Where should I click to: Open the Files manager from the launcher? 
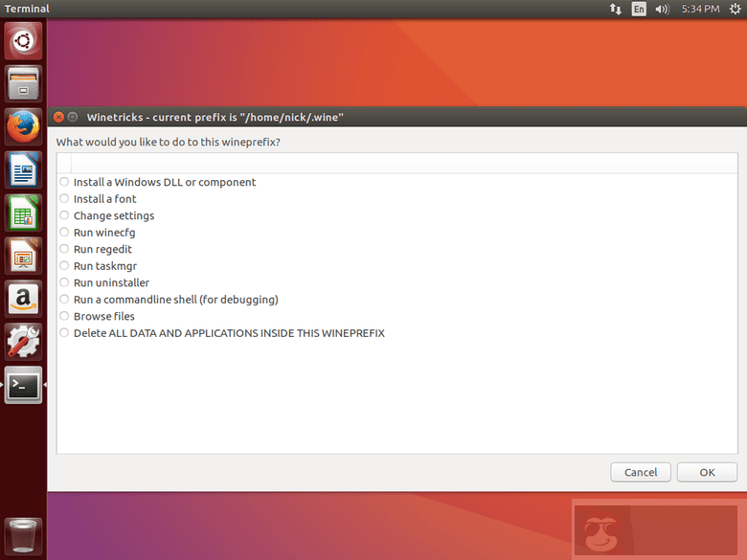[x=23, y=83]
